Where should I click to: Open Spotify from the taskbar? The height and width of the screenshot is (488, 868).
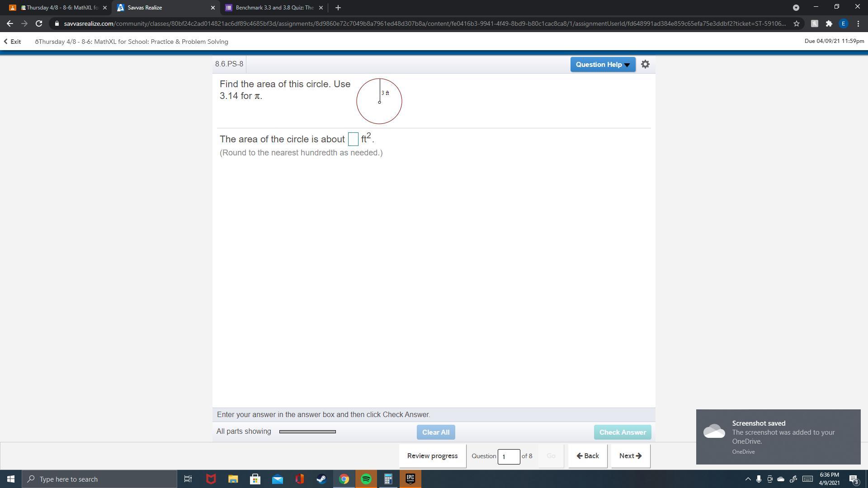366,479
